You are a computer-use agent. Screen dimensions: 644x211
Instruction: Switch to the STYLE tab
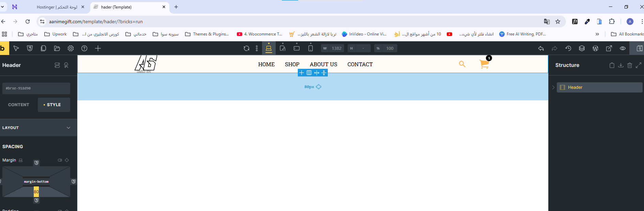pyautogui.click(x=54, y=105)
